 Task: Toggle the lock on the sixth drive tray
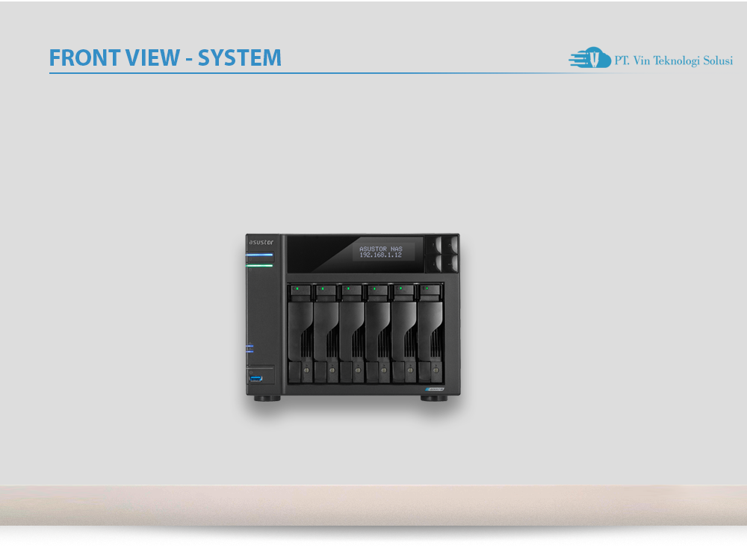[x=436, y=369]
